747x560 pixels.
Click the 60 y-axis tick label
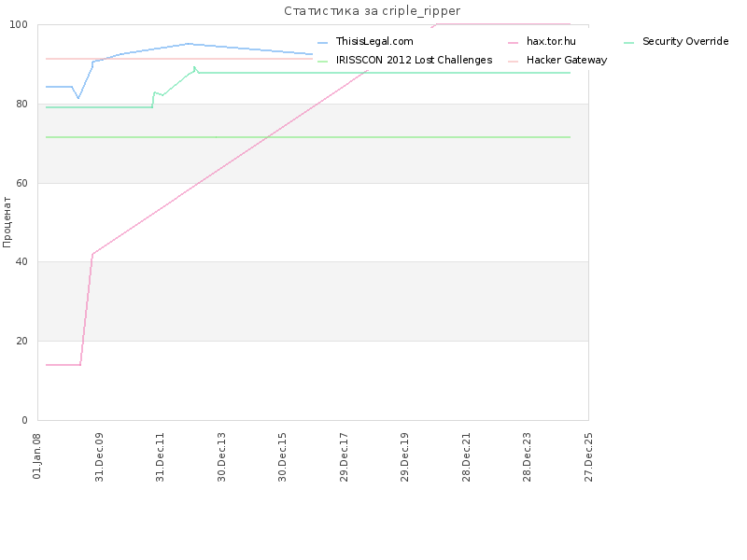tap(21, 183)
